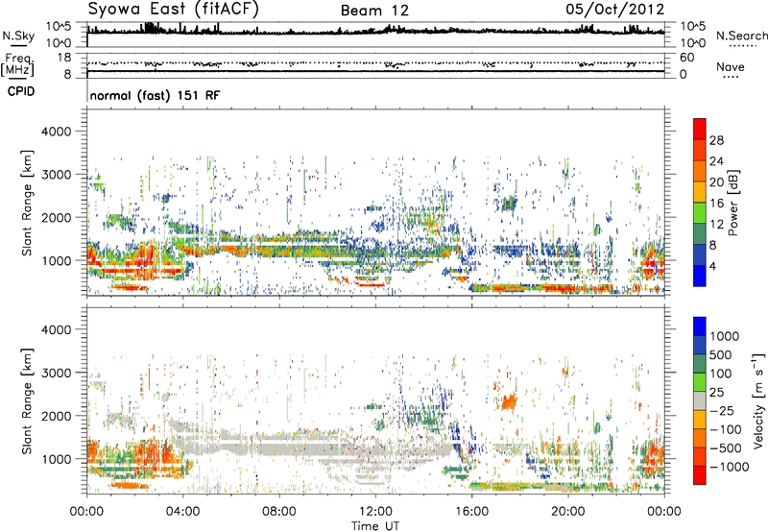Click the 'N.Sky' legend label
Image resolution: width=768 pixels, height=532 pixels.
click(x=18, y=36)
